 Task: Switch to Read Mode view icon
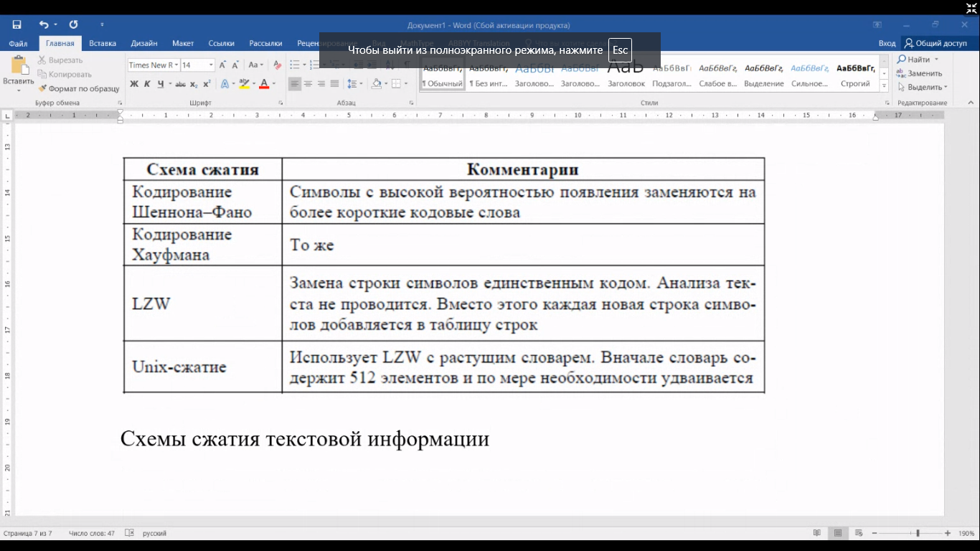(x=816, y=533)
